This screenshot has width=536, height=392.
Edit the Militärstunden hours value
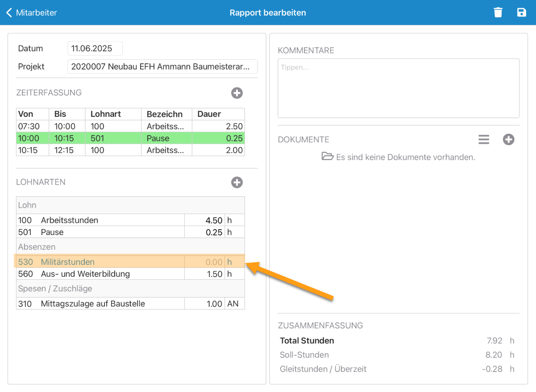205,262
